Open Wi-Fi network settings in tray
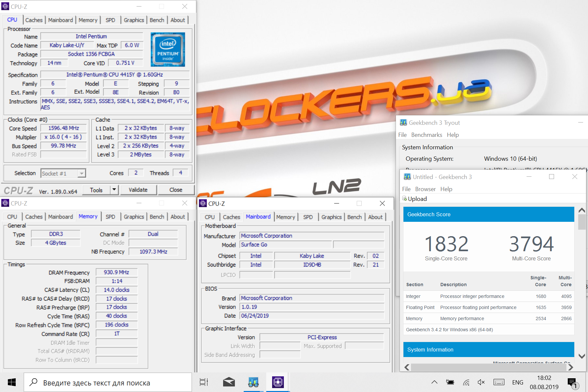The width and height of the screenshot is (588, 392). [x=466, y=382]
